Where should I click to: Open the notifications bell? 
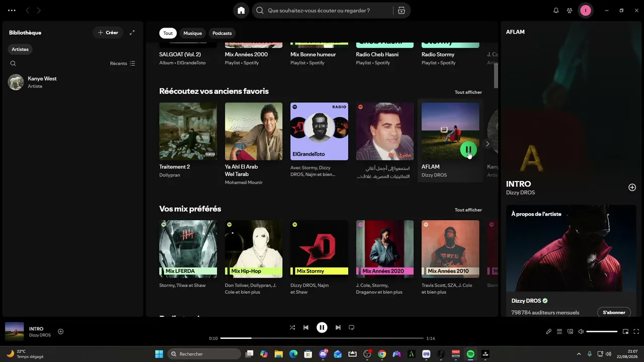[x=556, y=11]
